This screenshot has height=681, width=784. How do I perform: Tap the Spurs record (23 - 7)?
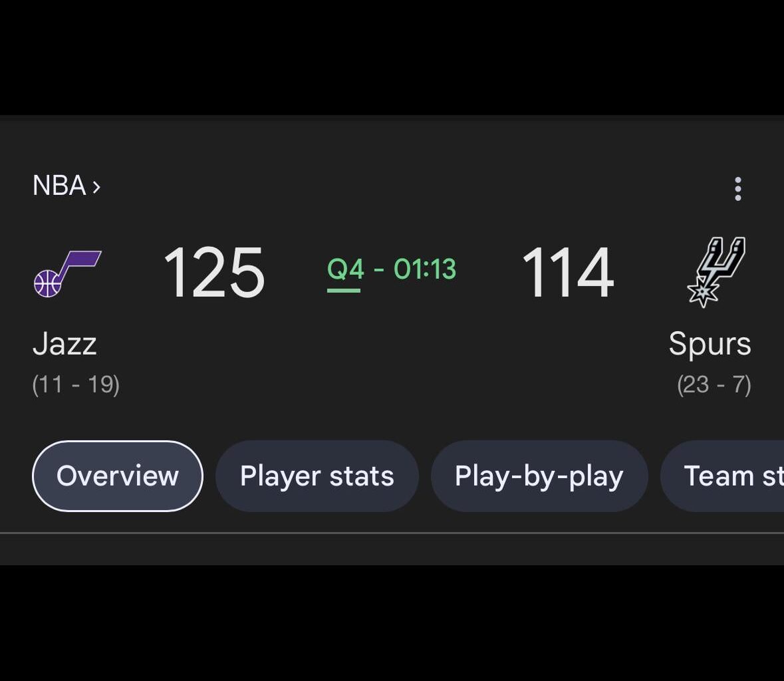click(714, 384)
